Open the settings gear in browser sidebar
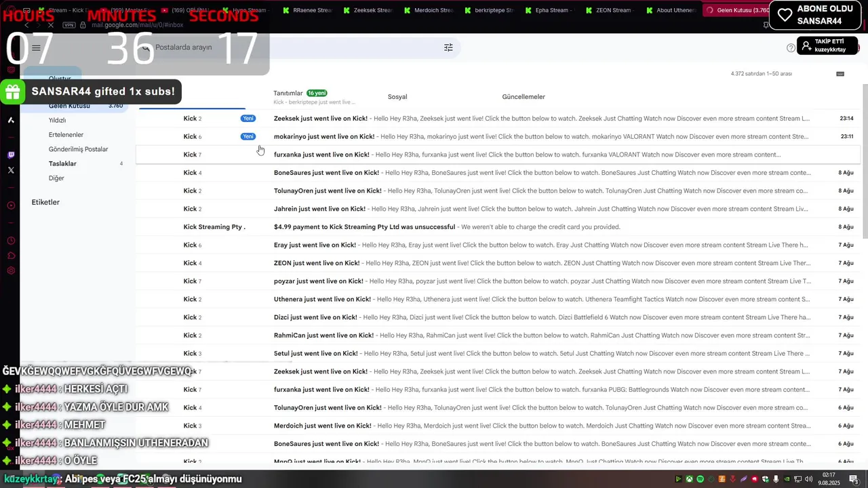This screenshot has width=868, height=488. (x=11, y=270)
